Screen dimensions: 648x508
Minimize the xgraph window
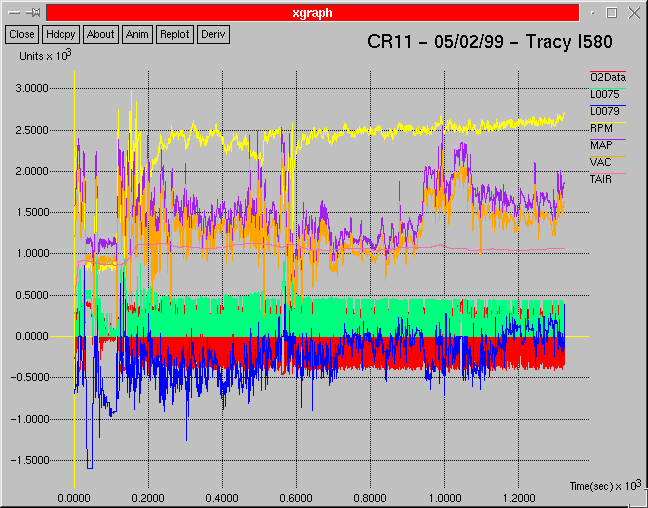point(593,13)
